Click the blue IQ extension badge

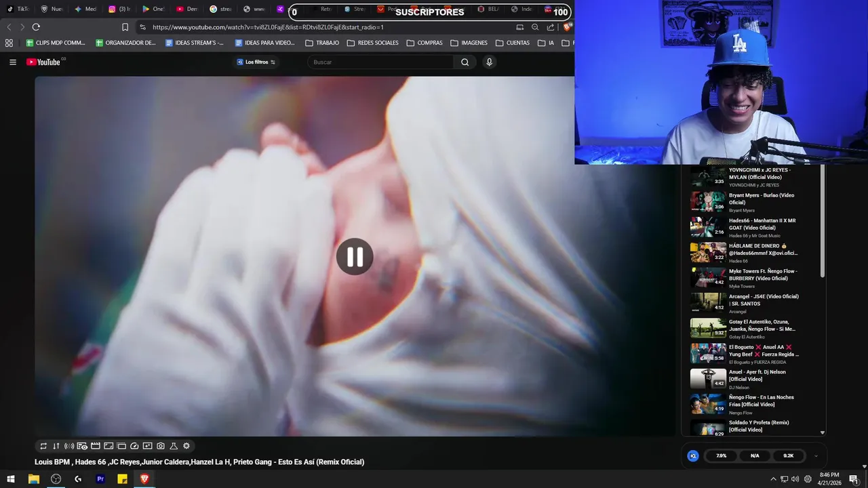693,456
